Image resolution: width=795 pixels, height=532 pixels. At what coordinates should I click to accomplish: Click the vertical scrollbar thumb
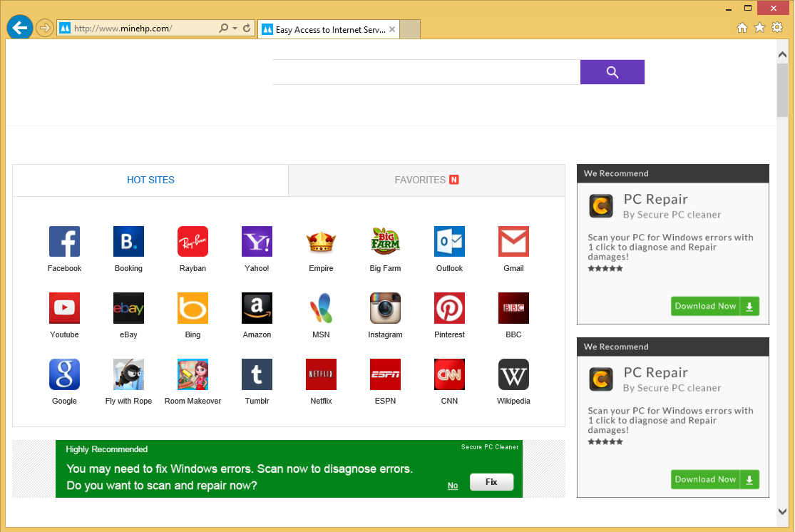pyautogui.click(x=782, y=91)
